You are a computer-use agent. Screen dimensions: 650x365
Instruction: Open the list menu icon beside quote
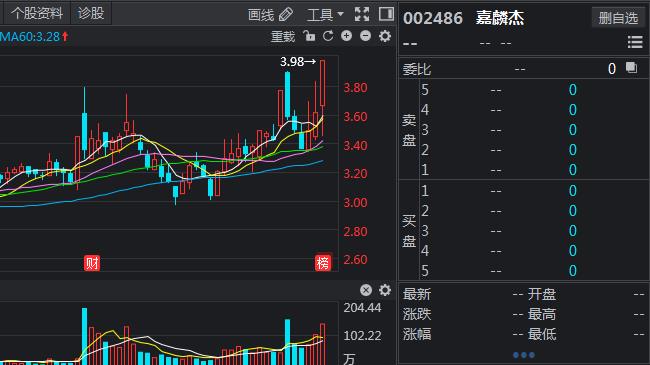point(635,42)
